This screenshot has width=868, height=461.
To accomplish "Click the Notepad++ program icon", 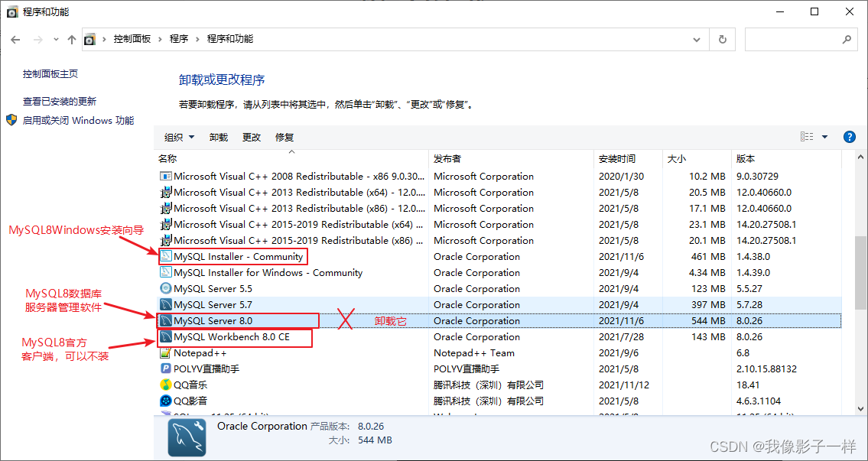I will (x=165, y=353).
